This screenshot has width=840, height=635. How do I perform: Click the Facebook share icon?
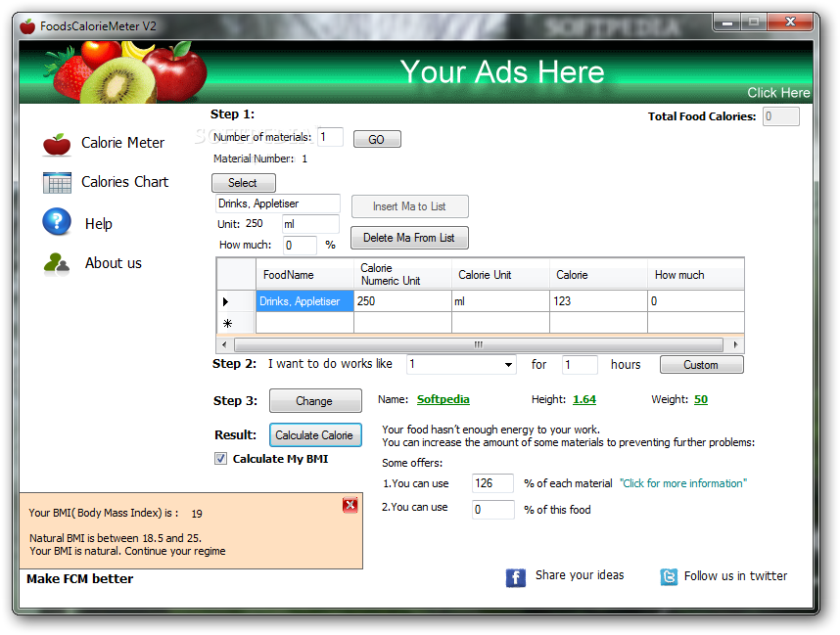[x=515, y=577]
